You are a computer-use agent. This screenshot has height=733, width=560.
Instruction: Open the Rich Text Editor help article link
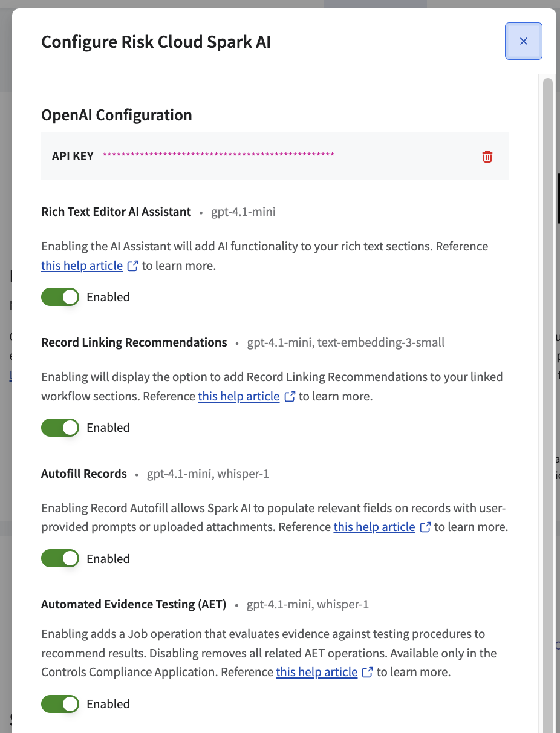click(x=82, y=266)
